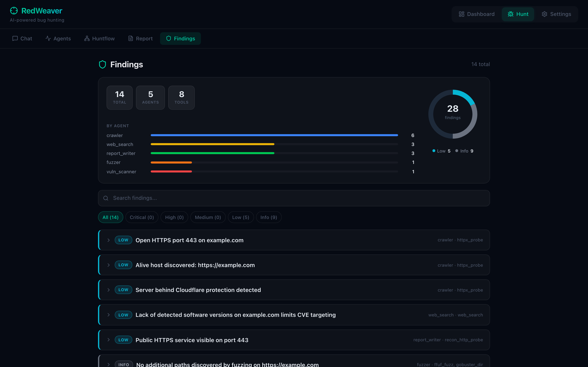Select the Medium (0) filter button
Screen dimensions: 588x367
pos(208,217)
